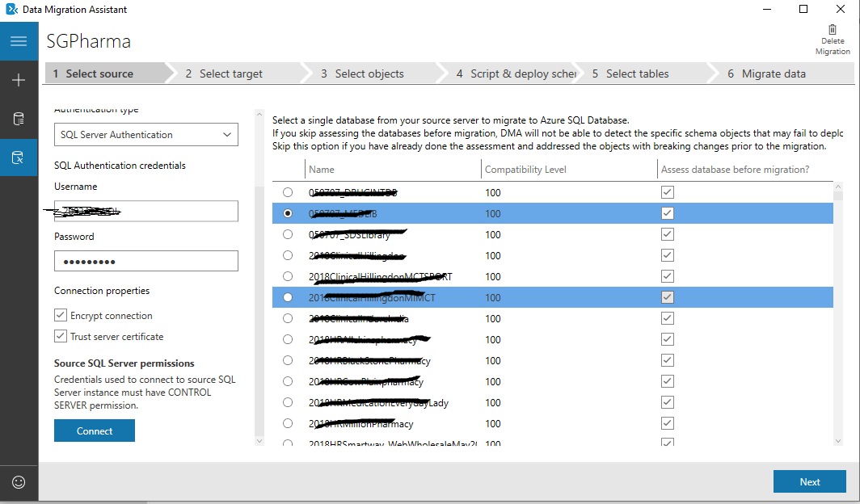
Task: Click Delete Migration label
Action: pyautogui.click(x=833, y=46)
